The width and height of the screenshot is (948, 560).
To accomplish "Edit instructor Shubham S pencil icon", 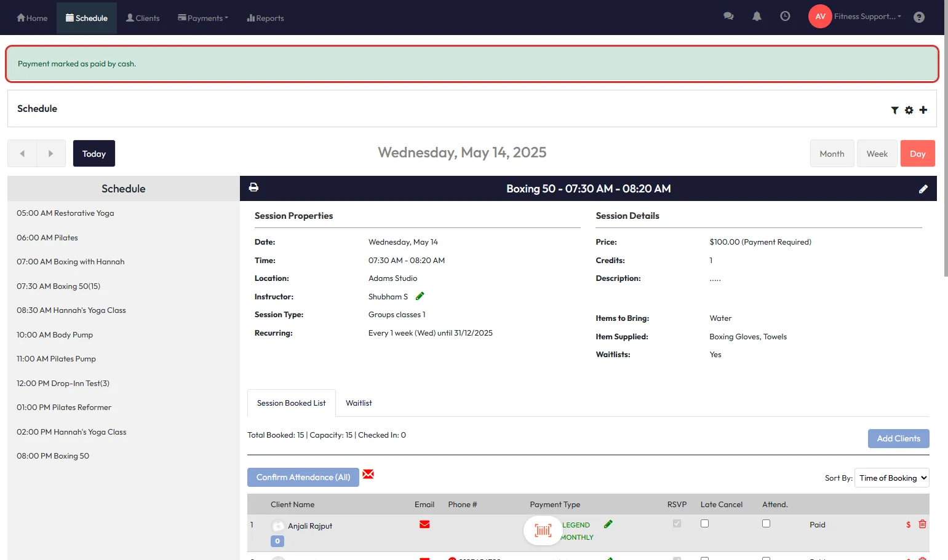I will coord(420,296).
